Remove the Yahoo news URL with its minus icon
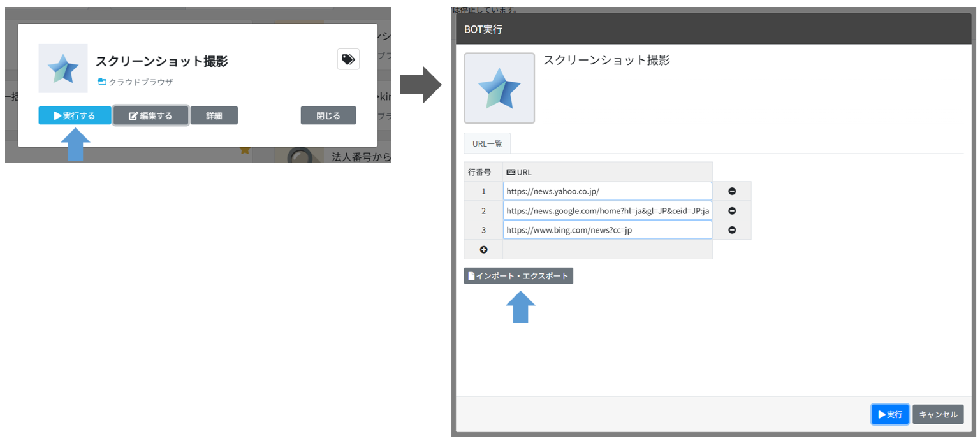The width and height of the screenshot is (980, 441). click(x=731, y=191)
